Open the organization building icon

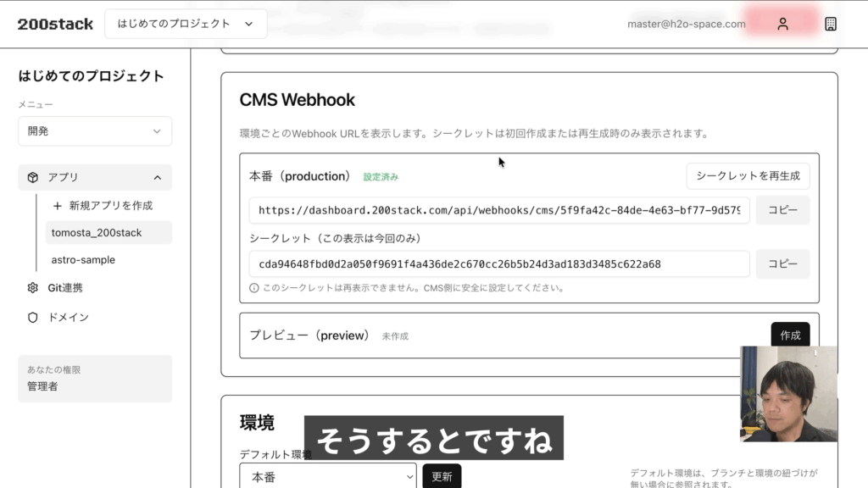831,24
